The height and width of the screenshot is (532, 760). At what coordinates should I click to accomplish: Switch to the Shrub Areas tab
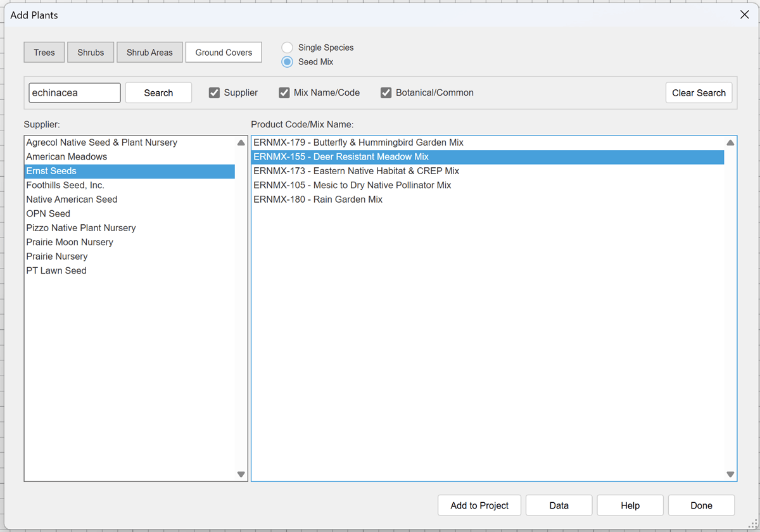[149, 53]
